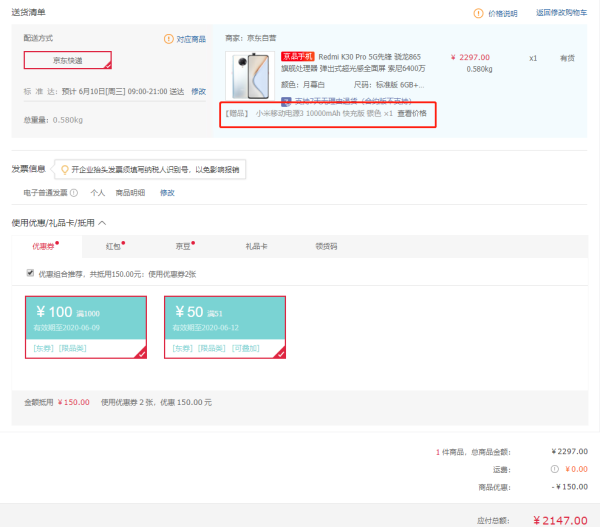Toggle the ¥50 满51 coupon

225,327
